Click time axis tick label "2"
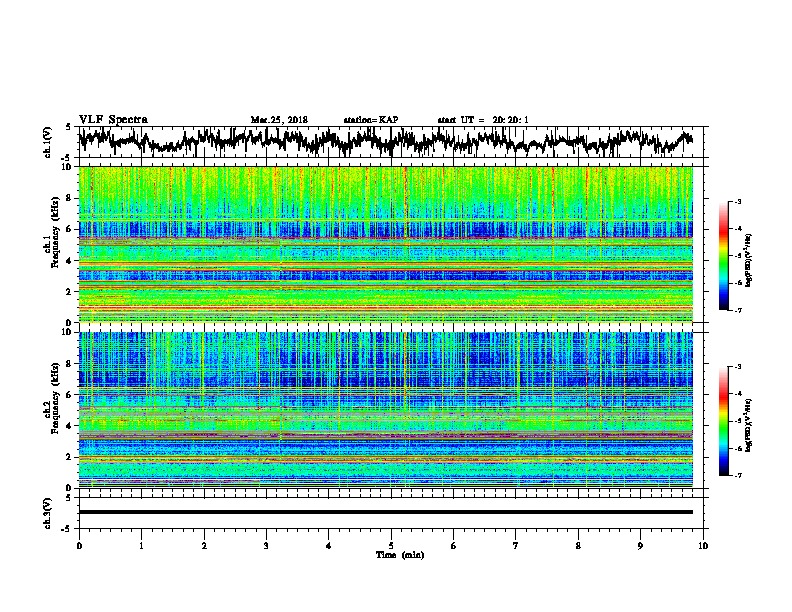792x612 pixels. (x=204, y=546)
